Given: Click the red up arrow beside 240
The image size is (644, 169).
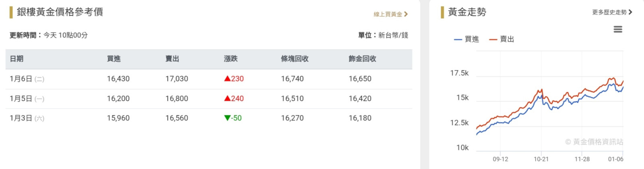Looking at the screenshot, I should tap(227, 98).
